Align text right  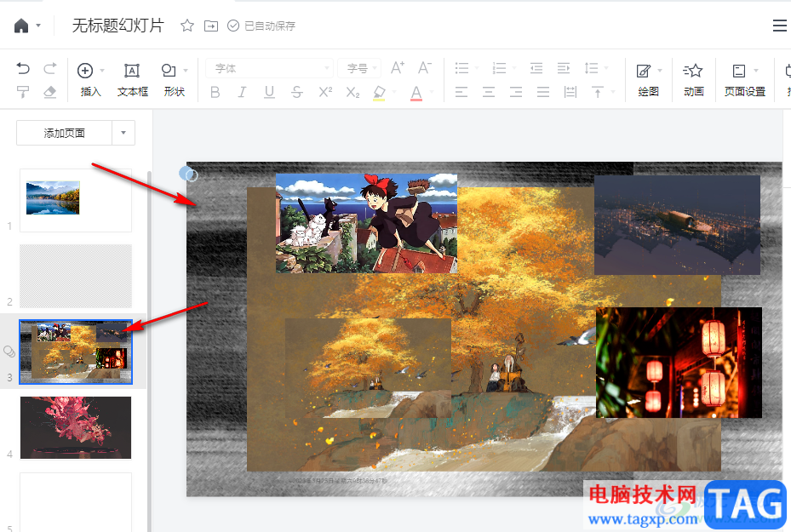[x=516, y=92]
